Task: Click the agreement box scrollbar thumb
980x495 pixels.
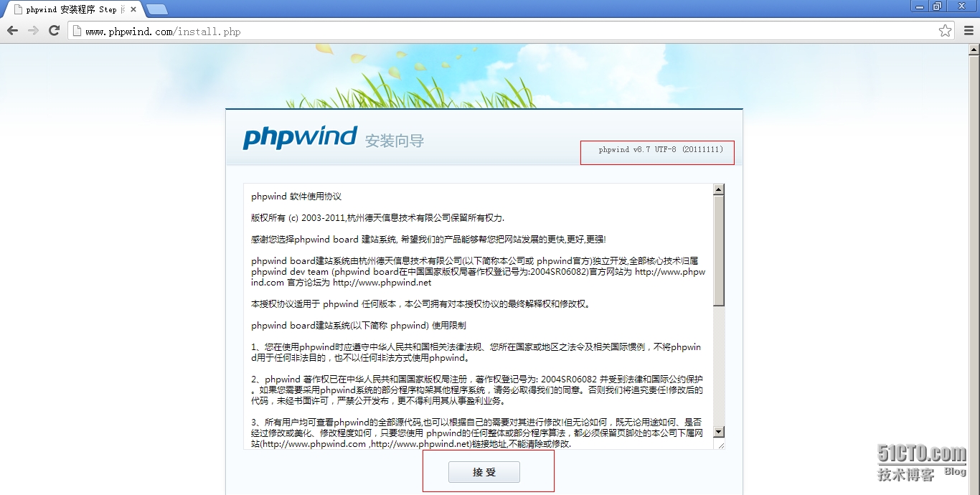Action: (x=719, y=250)
